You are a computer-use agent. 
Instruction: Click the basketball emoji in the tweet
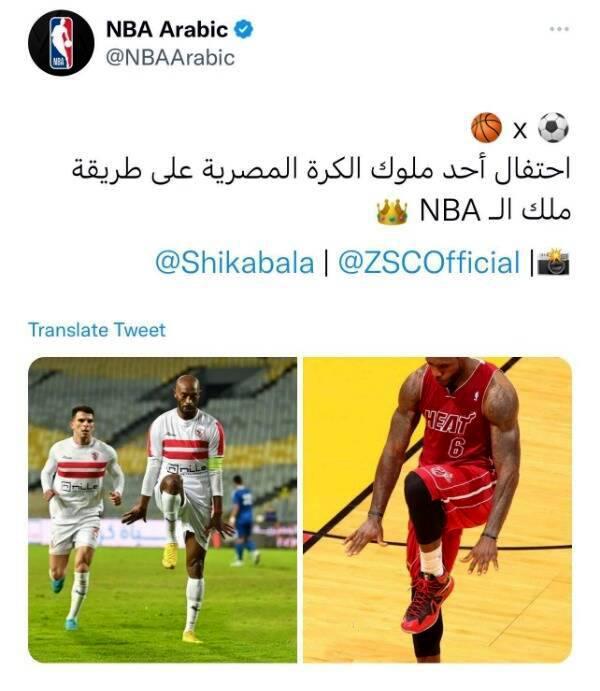(486, 128)
